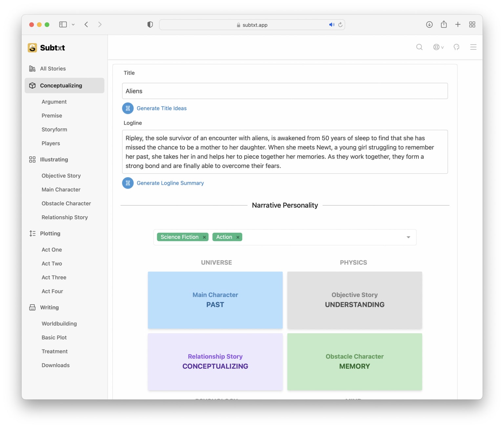Image resolution: width=504 pixels, height=428 pixels.
Task: Show tab overview grid icon
Action: coord(472,25)
